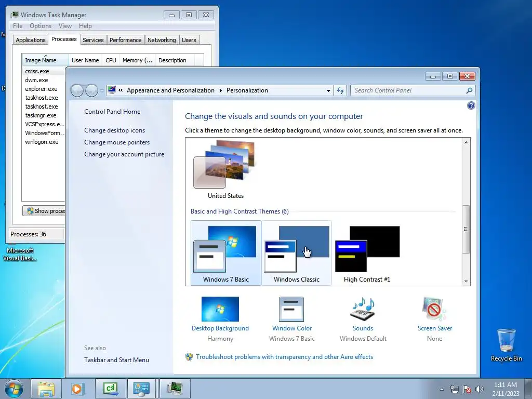The height and width of the screenshot is (399, 532).
Task: Show hidden system tray icons arrow
Action: coord(442,389)
